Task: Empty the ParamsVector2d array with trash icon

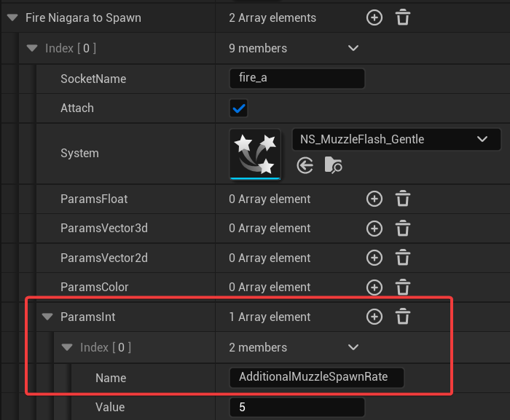Action: coord(403,258)
